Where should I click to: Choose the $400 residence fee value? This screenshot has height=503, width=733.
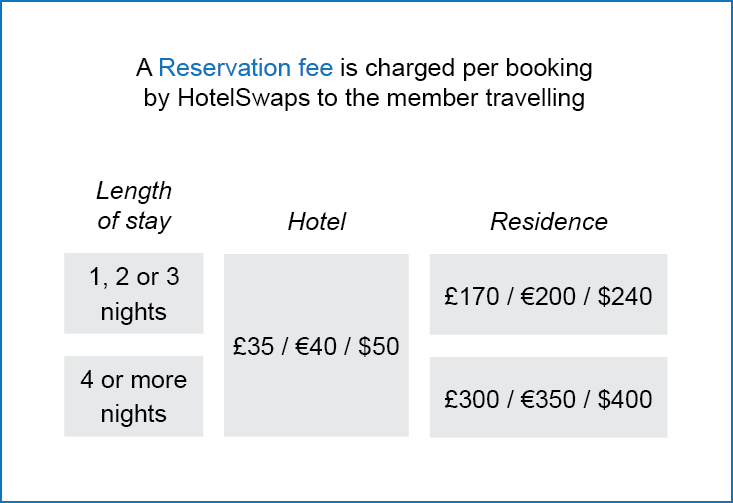[x=625, y=399]
